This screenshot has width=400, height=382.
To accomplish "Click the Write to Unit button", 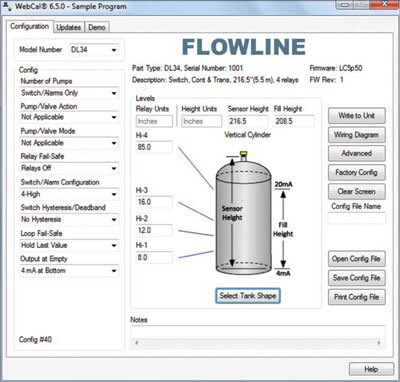I will tap(357, 116).
